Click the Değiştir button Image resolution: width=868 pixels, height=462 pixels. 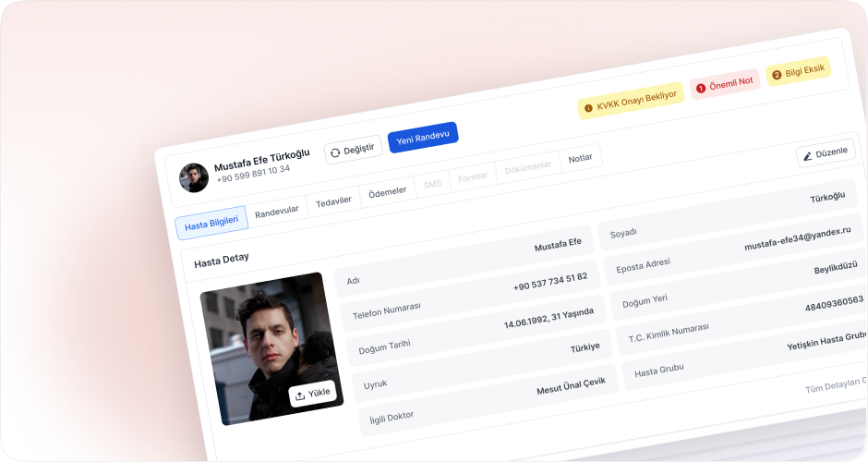(x=353, y=150)
